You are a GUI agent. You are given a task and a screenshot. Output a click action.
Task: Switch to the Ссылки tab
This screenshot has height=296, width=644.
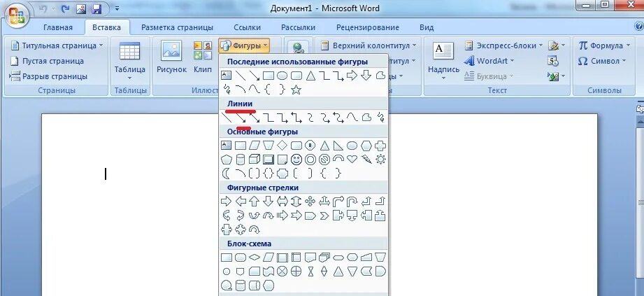pos(248,27)
